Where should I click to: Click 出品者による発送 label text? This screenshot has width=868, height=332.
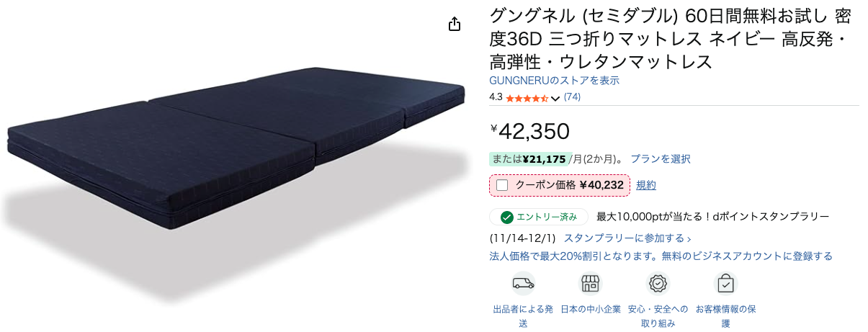pyautogui.click(x=523, y=316)
